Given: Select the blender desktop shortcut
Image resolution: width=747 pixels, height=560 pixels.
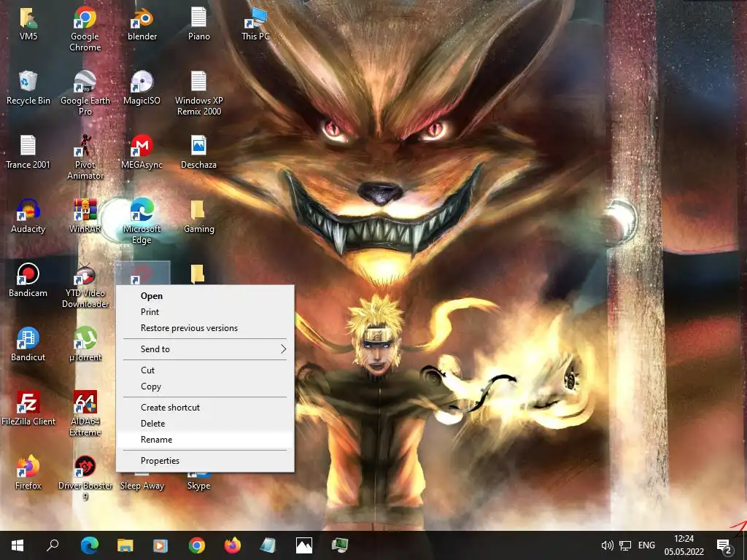Looking at the screenshot, I should [142, 24].
